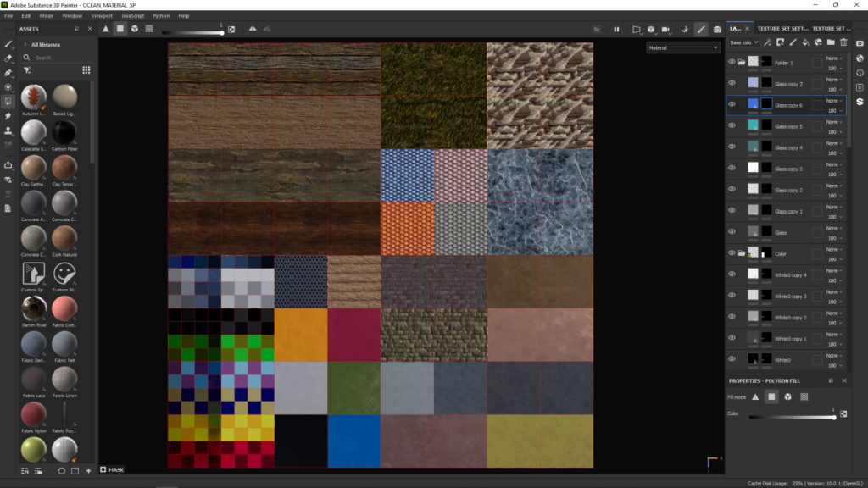Screen dimensions: 868x488
Task: Open the Base color channel dropdown
Action: pyautogui.click(x=743, y=42)
